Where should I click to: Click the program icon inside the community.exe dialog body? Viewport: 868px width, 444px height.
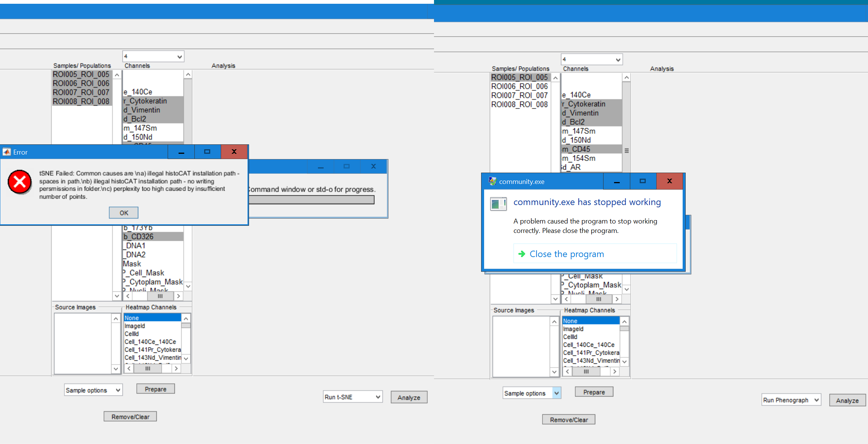point(498,204)
